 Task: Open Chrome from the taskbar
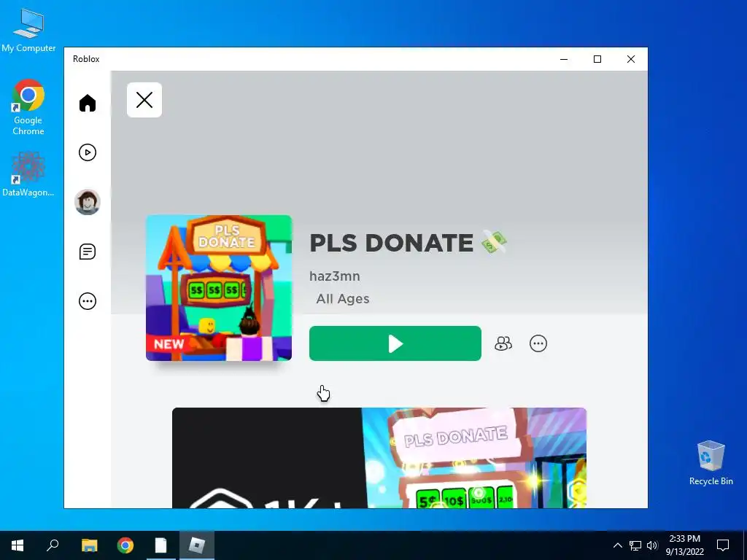pyautogui.click(x=125, y=545)
